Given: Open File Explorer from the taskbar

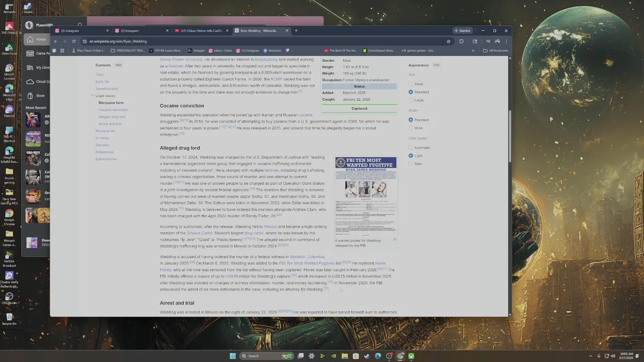Looking at the screenshot, I should (345, 356).
